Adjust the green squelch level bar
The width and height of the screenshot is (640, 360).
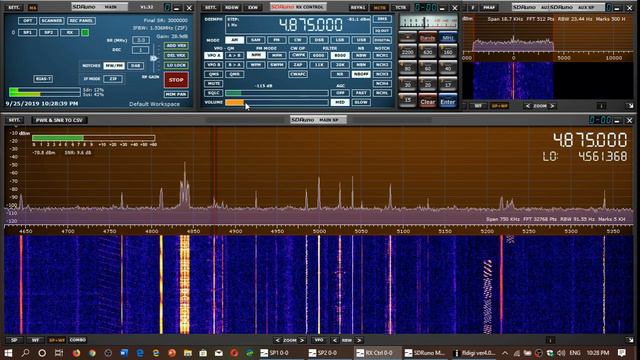click(x=277, y=93)
